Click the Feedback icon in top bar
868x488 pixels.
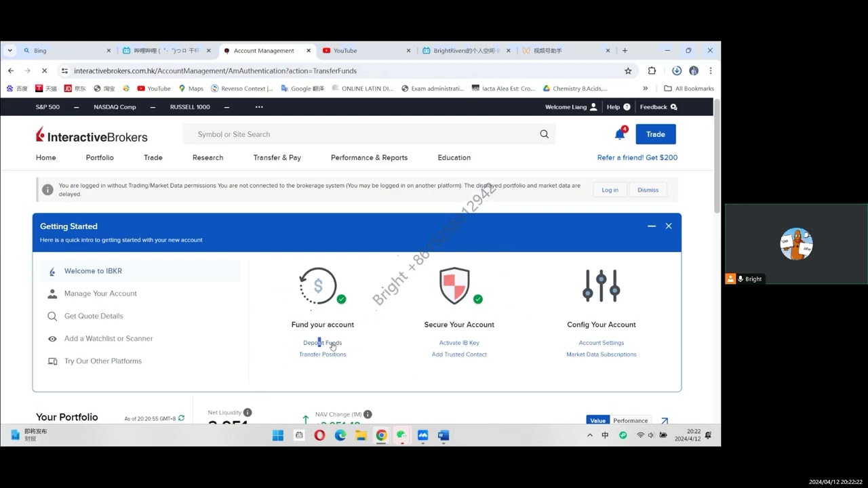click(673, 107)
